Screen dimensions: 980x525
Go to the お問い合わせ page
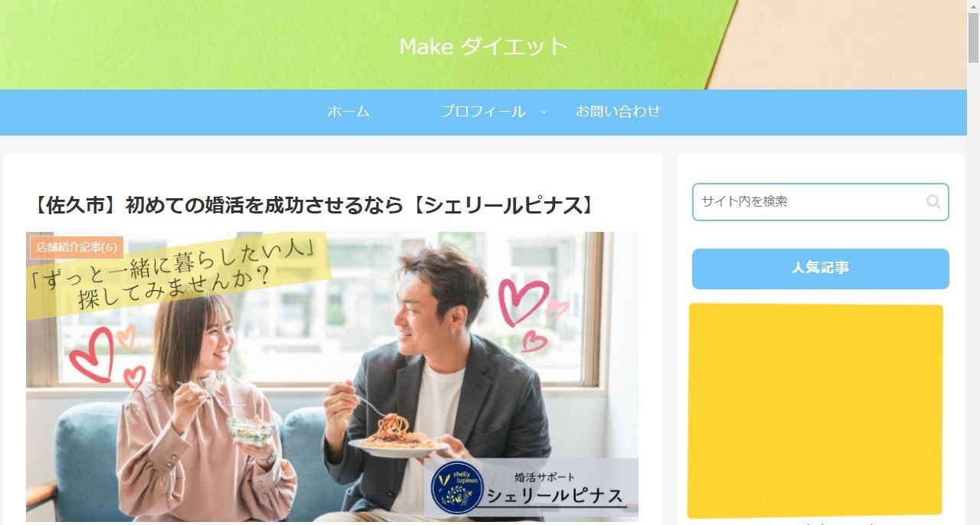(x=618, y=112)
